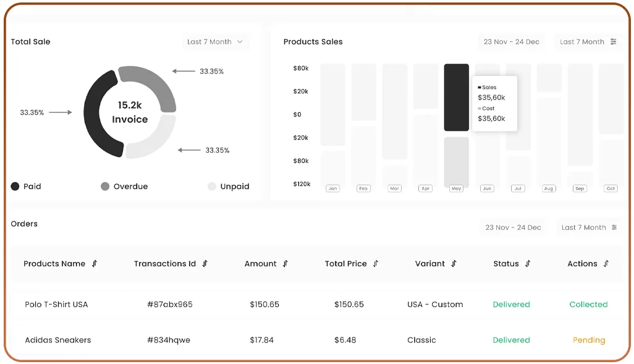Click the Pending action for Adidas Sneakers
The width and height of the screenshot is (634, 364).
[588, 340]
